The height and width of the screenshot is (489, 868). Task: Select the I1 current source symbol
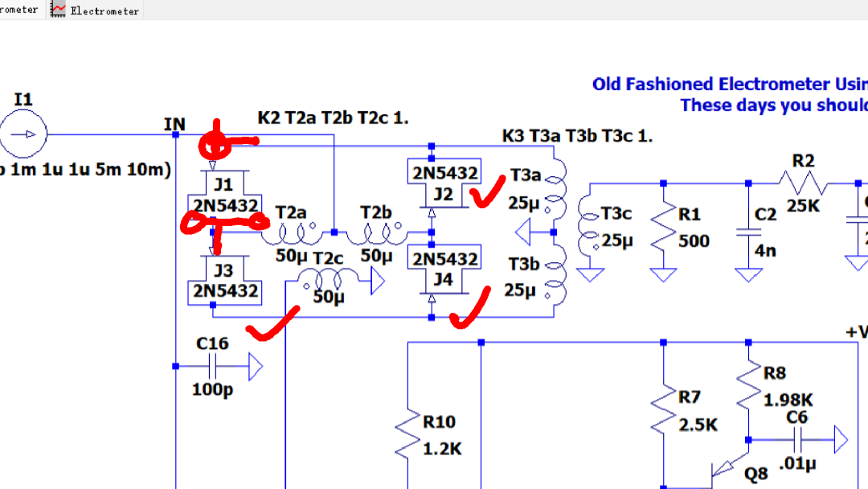[23, 134]
